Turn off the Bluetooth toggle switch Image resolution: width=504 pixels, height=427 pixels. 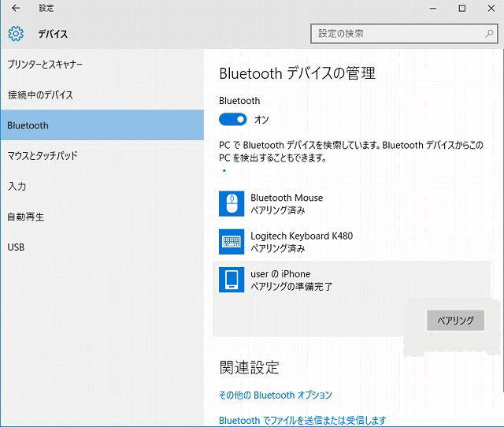pyautogui.click(x=232, y=120)
